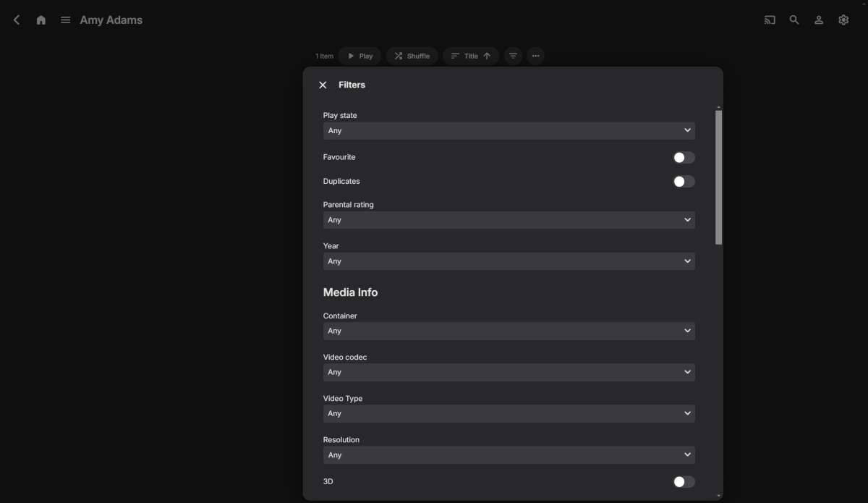Open Jellyfin settings via gear icon
This screenshot has width=868, height=503.
pyautogui.click(x=843, y=20)
